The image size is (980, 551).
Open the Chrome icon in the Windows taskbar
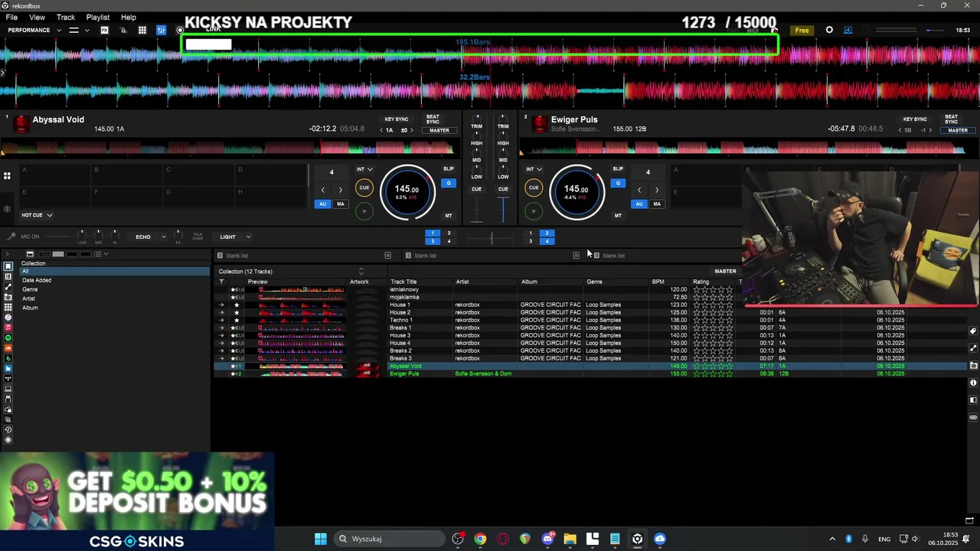click(480, 539)
